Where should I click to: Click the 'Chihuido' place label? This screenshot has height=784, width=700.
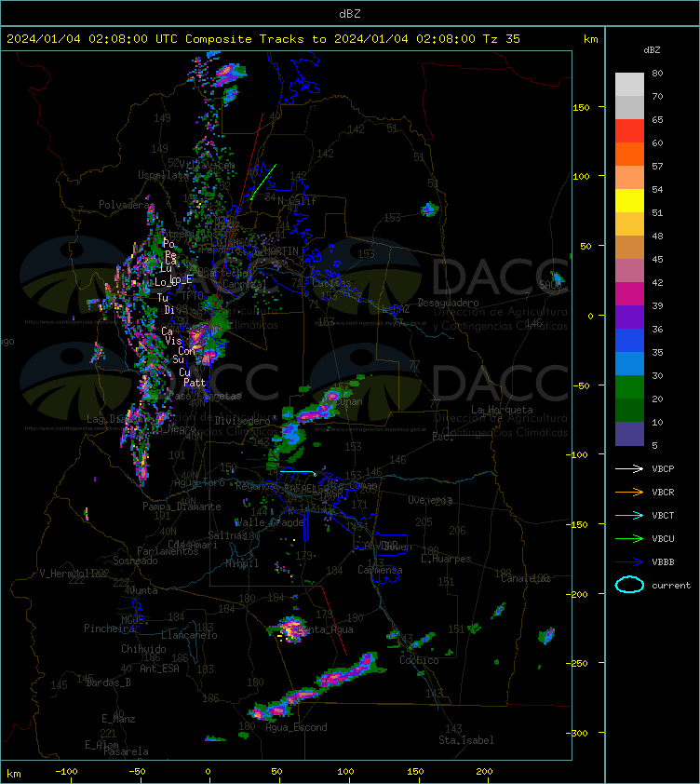(x=143, y=648)
